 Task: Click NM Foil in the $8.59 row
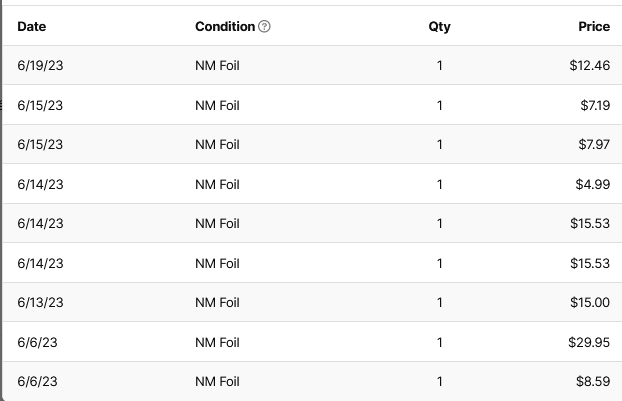[x=217, y=381]
